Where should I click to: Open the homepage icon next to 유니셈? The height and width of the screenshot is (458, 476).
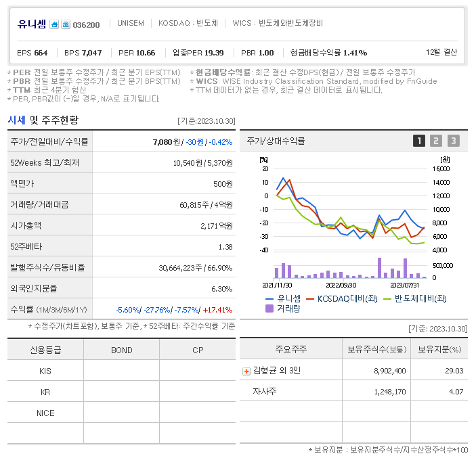[54, 24]
